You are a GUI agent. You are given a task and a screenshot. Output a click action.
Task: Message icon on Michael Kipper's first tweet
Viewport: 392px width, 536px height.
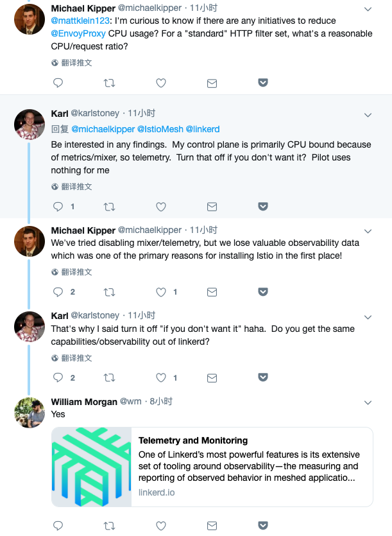coord(212,83)
